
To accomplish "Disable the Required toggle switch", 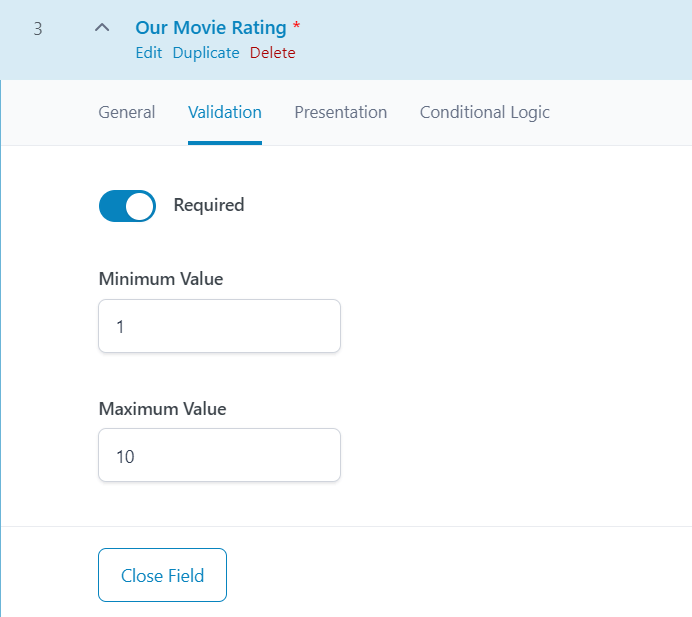I will click(127, 206).
